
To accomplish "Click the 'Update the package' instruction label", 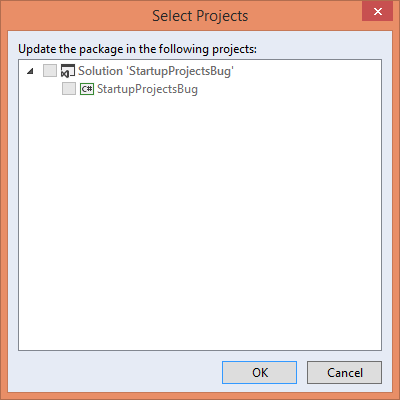I will (x=137, y=49).
